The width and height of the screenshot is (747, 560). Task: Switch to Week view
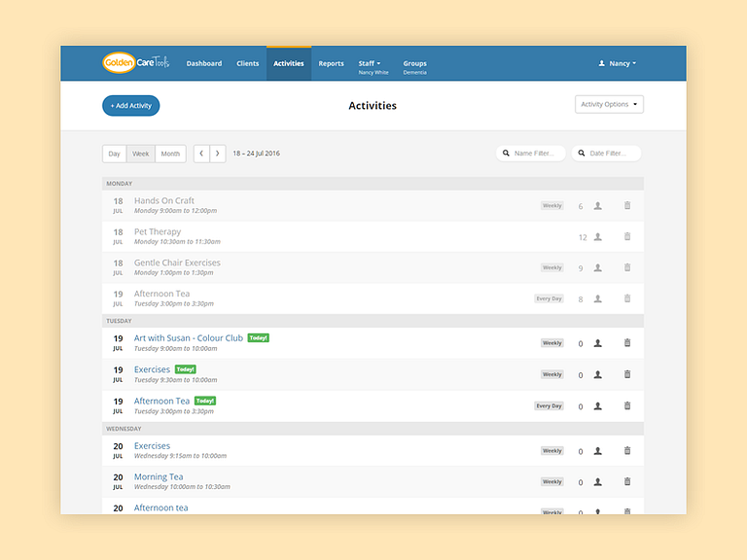(140, 154)
